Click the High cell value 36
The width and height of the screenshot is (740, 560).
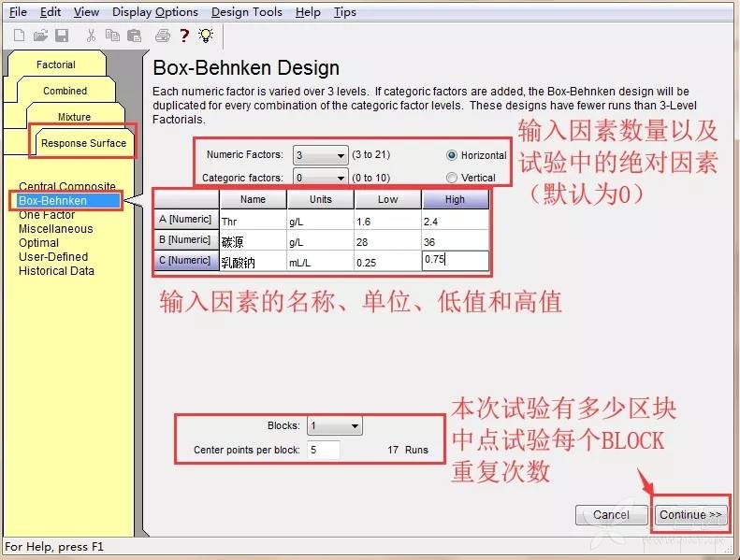[455, 241]
